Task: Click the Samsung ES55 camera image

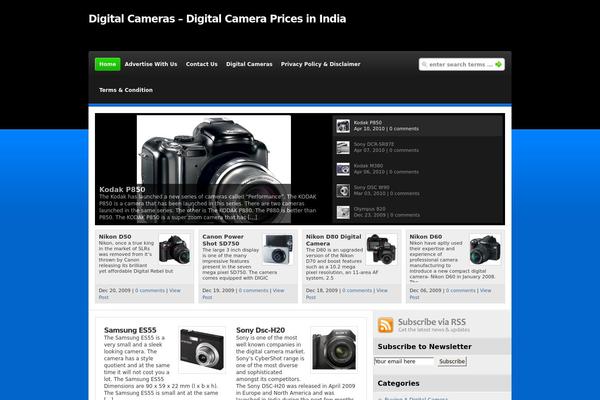Action: (202, 350)
